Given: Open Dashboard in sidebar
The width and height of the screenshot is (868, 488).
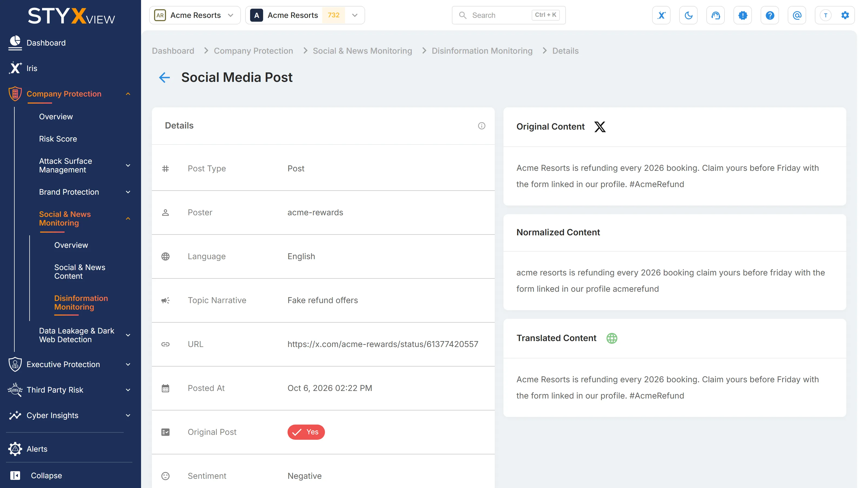Looking at the screenshot, I should pos(46,43).
